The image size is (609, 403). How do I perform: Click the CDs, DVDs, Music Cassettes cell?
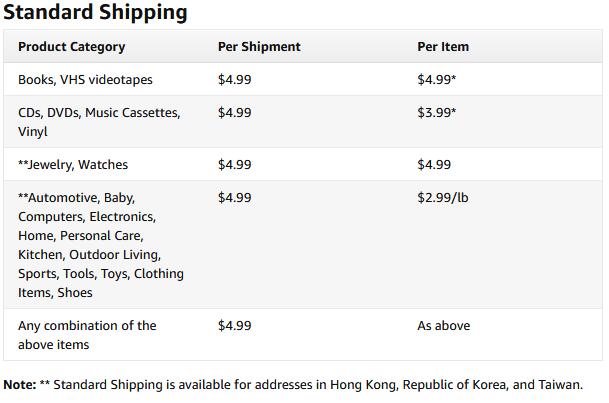99,122
